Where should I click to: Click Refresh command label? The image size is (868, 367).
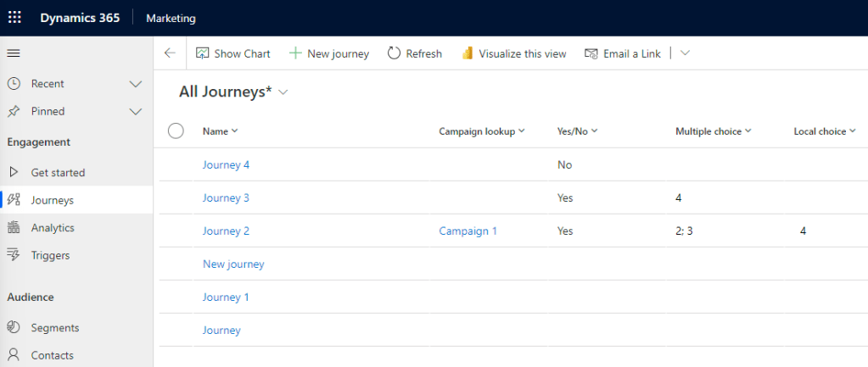(x=424, y=53)
